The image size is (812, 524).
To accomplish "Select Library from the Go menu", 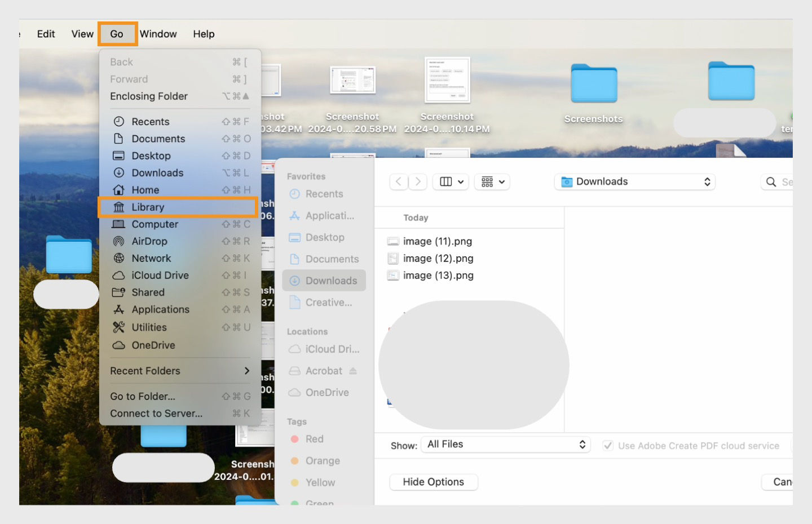I will pos(149,207).
